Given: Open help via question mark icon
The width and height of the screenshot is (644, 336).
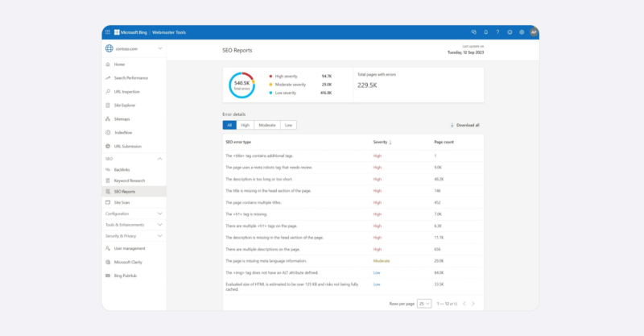Looking at the screenshot, I should (x=497, y=32).
